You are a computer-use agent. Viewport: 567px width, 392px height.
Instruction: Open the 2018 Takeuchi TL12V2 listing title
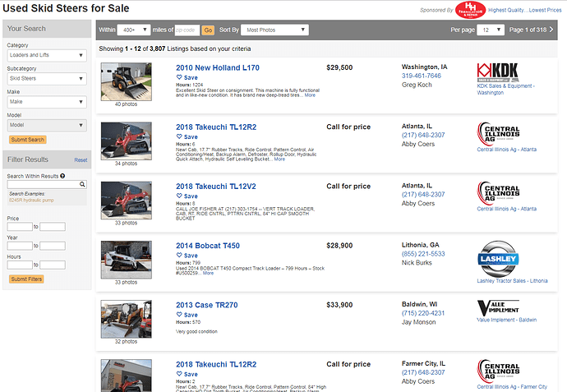click(x=216, y=187)
